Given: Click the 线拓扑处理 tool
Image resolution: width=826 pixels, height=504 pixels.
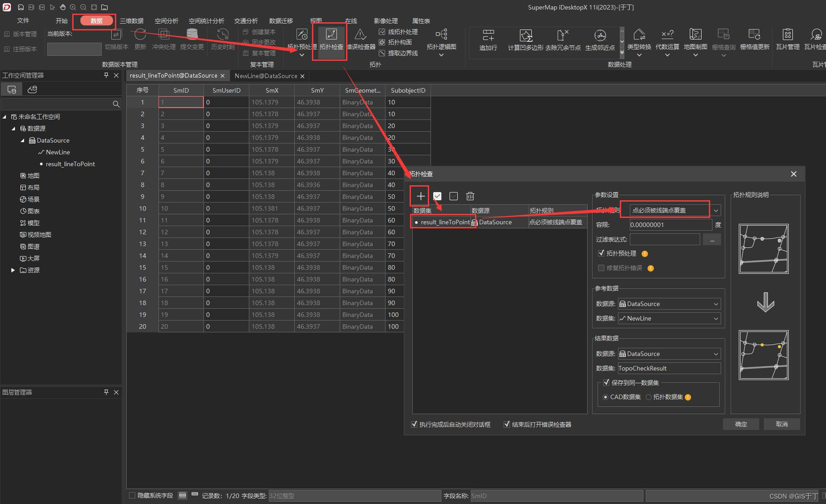Looking at the screenshot, I should [398, 32].
